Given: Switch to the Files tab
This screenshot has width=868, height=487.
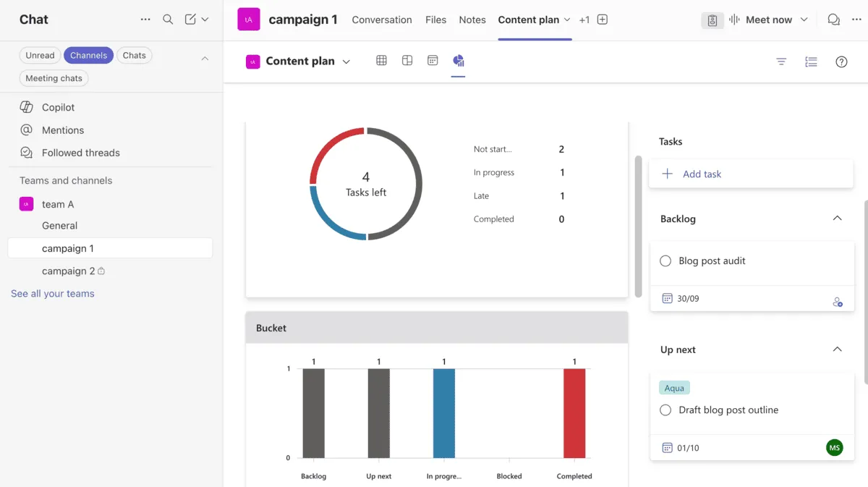Looking at the screenshot, I should pyautogui.click(x=435, y=20).
